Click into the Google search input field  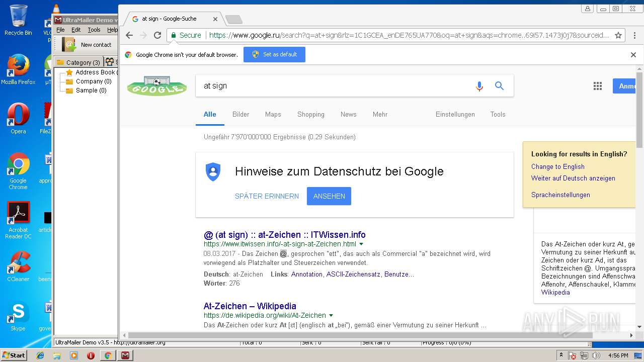click(335, 86)
